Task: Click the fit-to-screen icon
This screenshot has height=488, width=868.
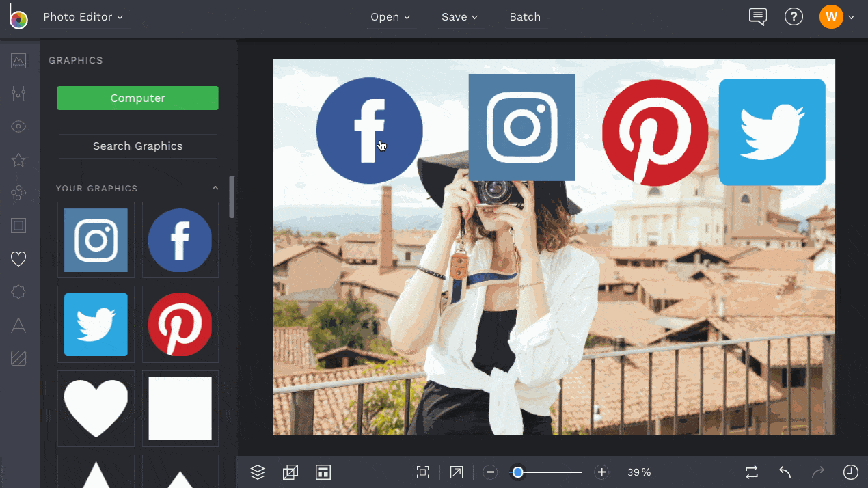Action: coord(423,472)
